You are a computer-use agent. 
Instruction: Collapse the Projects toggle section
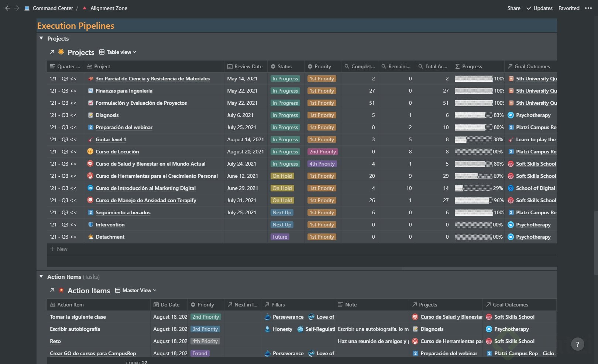tap(41, 38)
